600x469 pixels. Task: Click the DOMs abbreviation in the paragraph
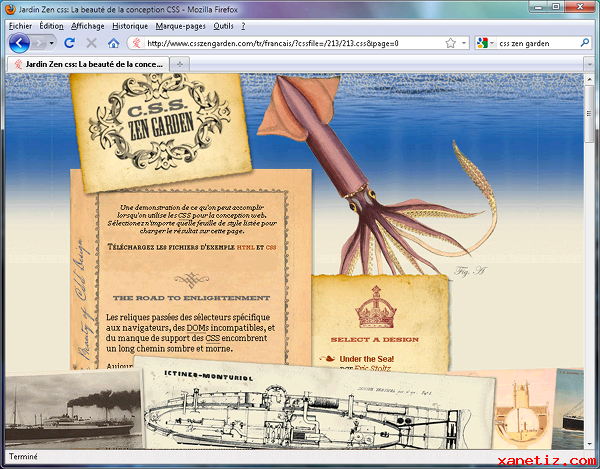tap(198, 328)
